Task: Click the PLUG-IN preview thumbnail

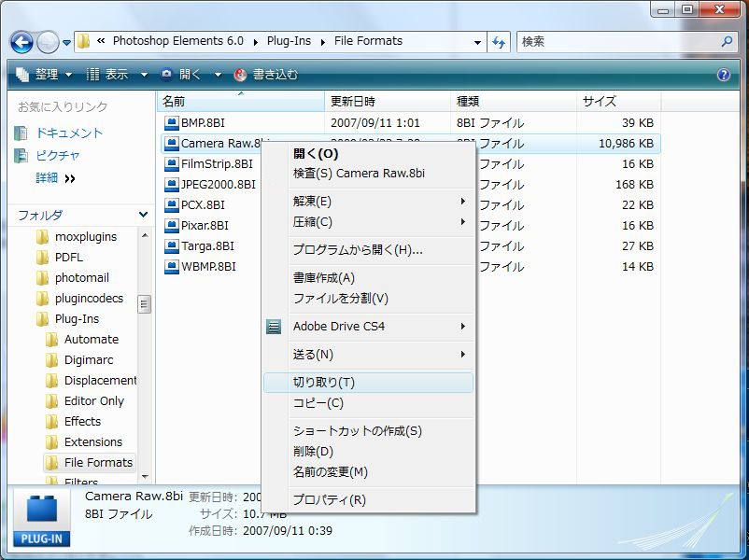Action: coord(41,518)
